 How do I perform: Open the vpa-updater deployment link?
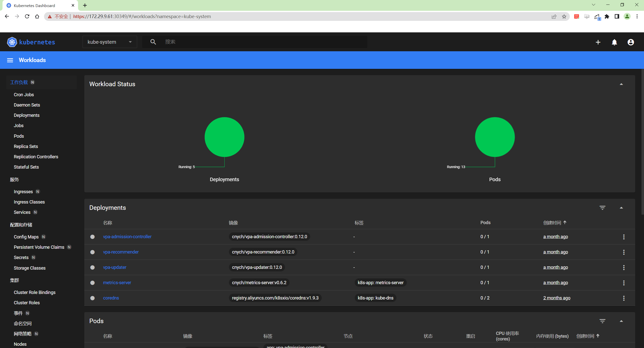[x=115, y=267]
